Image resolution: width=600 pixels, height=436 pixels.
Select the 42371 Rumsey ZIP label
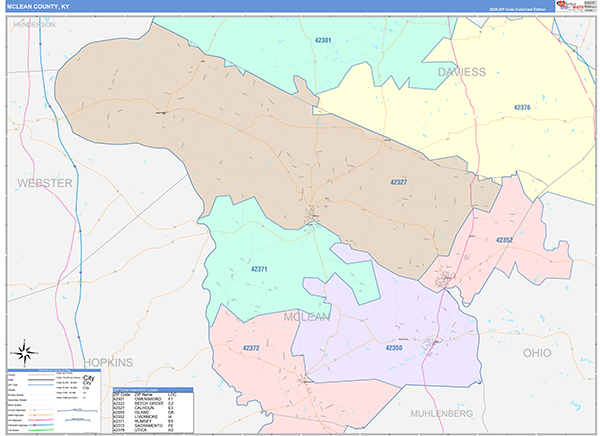pos(259,269)
